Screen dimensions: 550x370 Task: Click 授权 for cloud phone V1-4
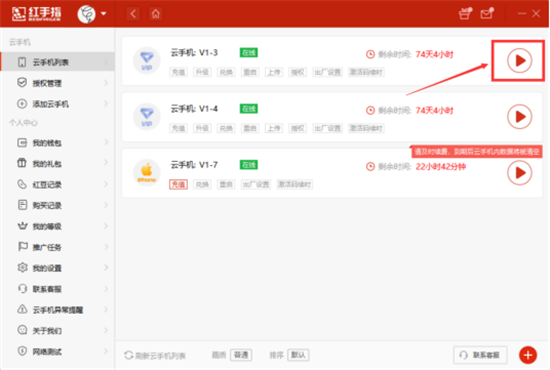297,128
